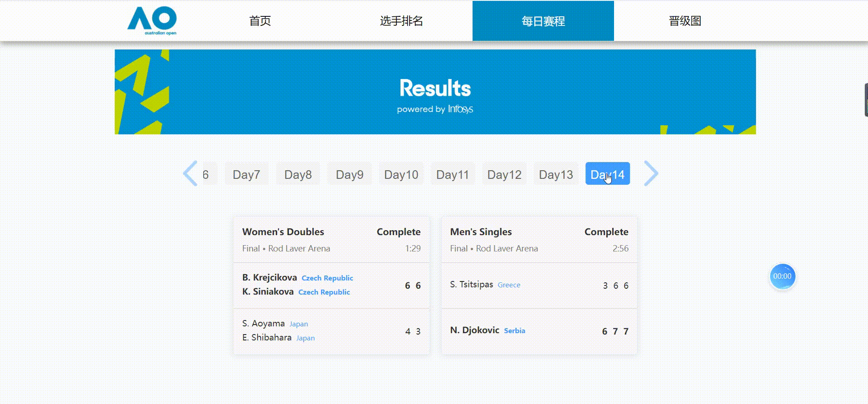The height and width of the screenshot is (404, 868).
Task: Click Greece country label
Action: click(x=509, y=285)
